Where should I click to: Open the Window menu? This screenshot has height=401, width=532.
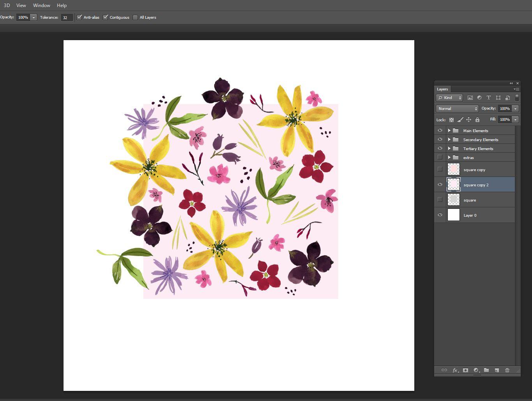pyautogui.click(x=41, y=5)
